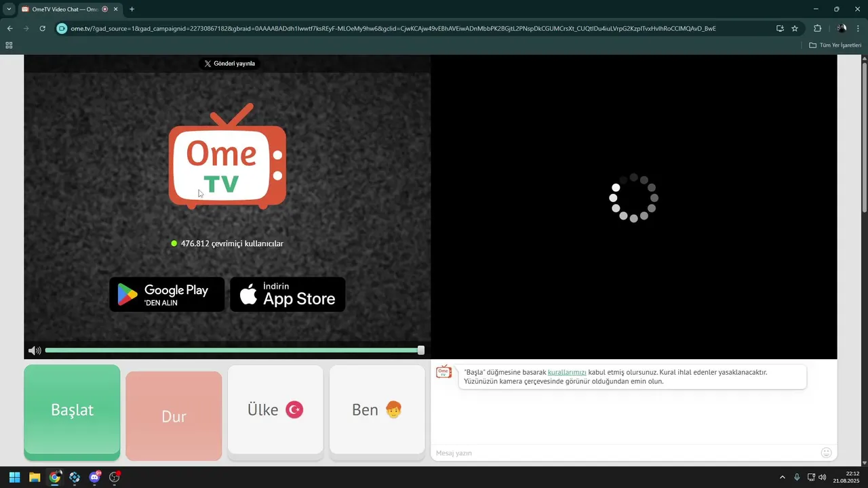Open Google Play download badge
The image size is (868, 488).
[167, 294]
